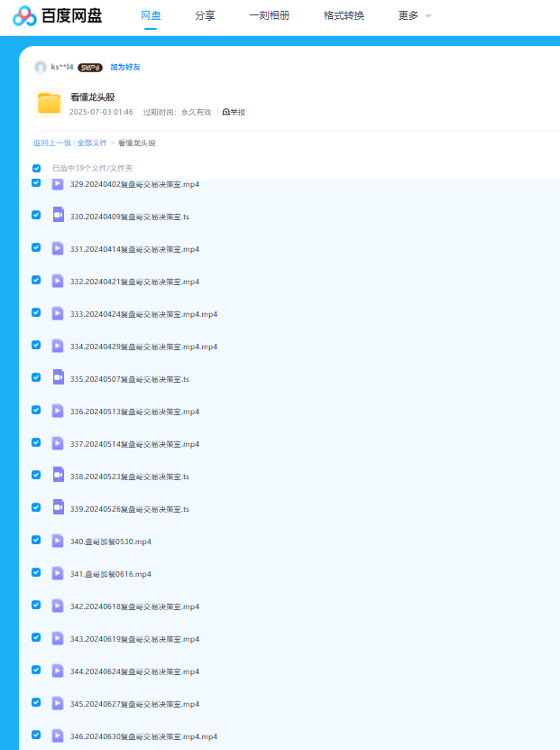Switch to the 分享 tab

205,16
